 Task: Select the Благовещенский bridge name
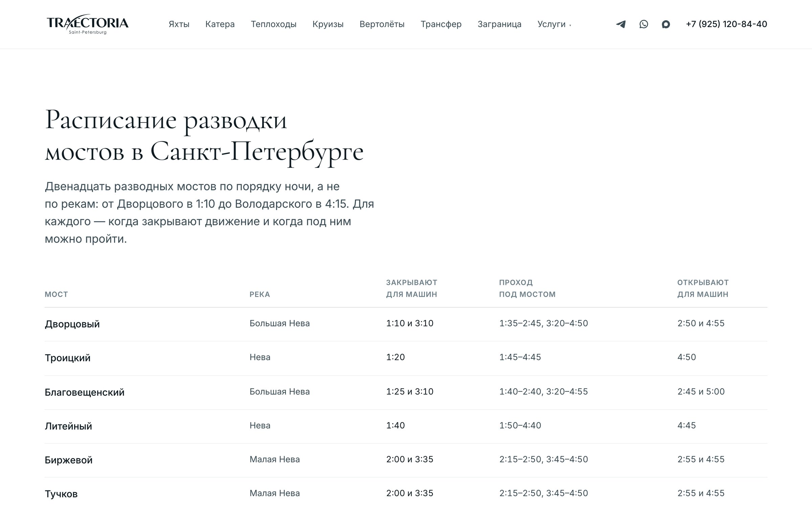coord(85,392)
